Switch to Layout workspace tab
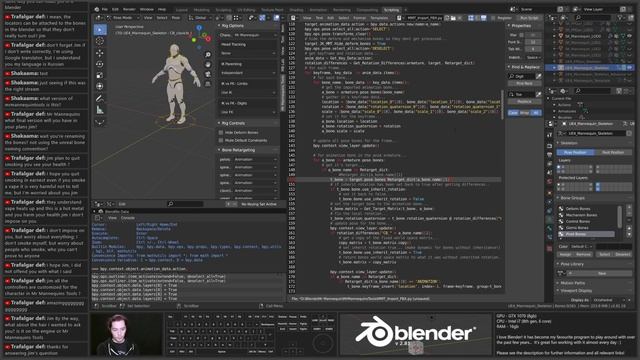640x360 pixels. click(182, 10)
